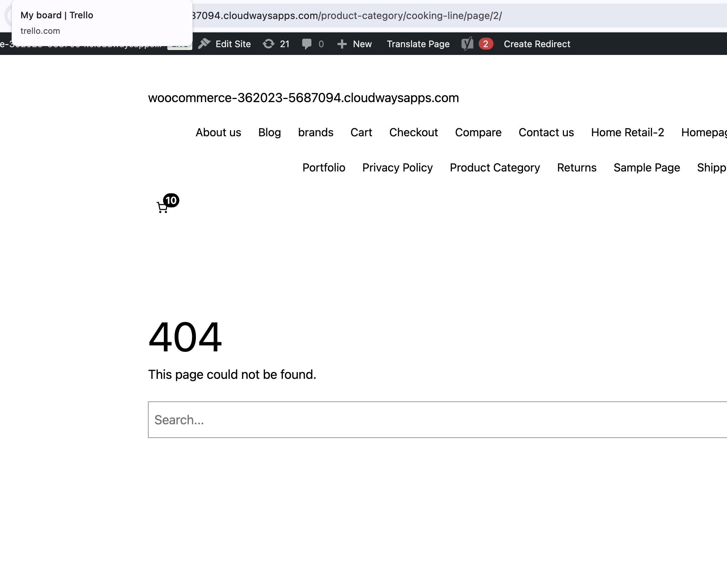The image size is (727, 588).
Task: Go to the Blog page
Action: (x=269, y=132)
